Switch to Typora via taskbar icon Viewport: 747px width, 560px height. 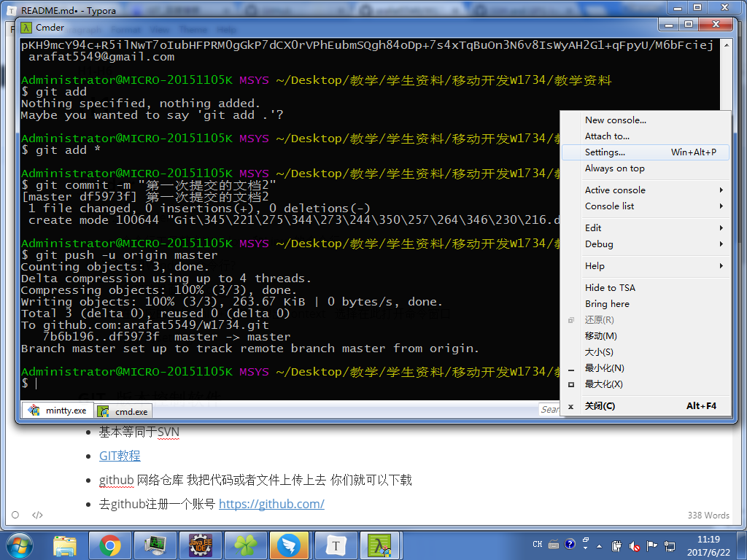coord(336,545)
